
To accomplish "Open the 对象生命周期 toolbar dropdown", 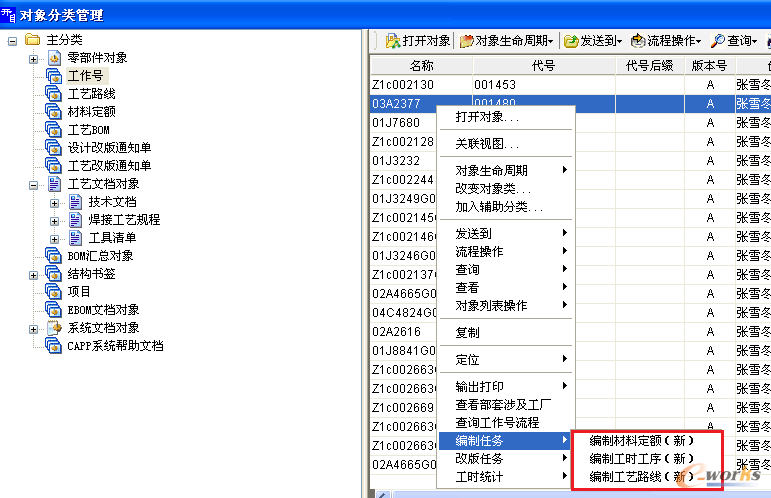I will (506, 41).
